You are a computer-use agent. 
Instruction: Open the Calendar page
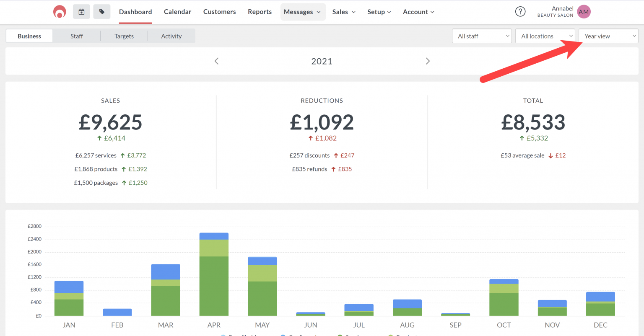click(177, 12)
